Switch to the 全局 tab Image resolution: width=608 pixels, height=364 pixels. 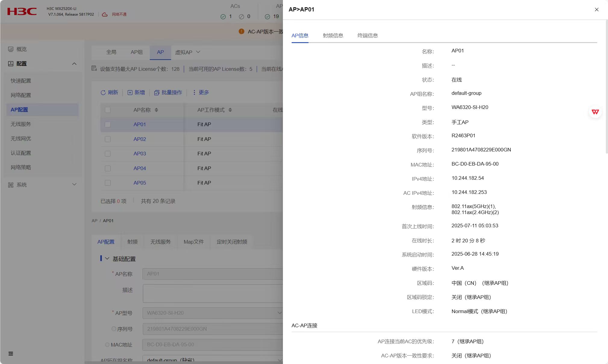click(x=111, y=52)
